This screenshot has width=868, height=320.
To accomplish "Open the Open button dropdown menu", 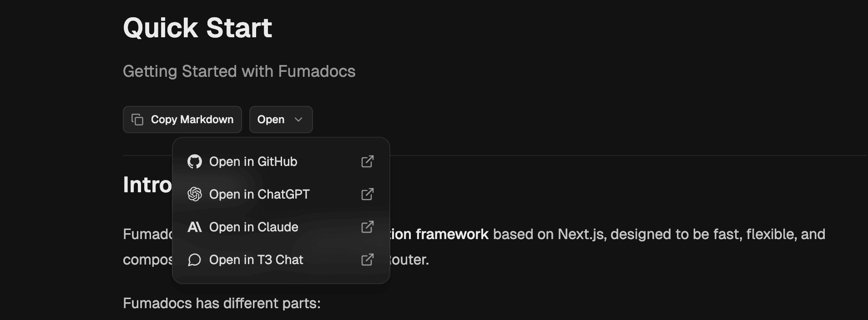I will coord(281,119).
